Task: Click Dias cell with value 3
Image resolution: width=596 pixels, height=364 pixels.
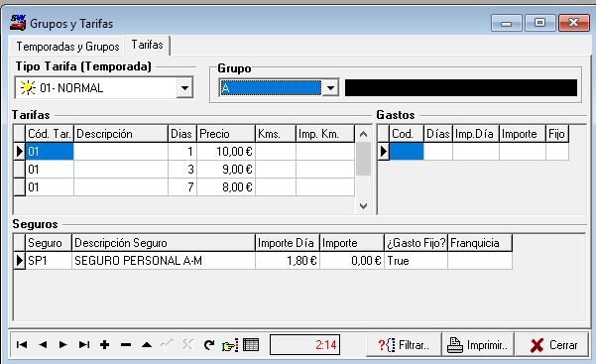Action: pos(182,170)
